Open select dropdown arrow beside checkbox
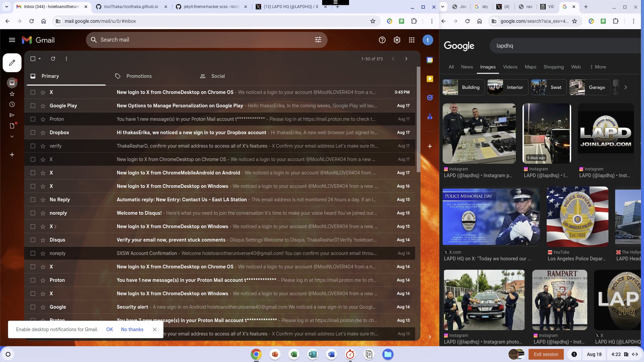The width and height of the screenshot is (644, 362). pyautogui.click(x=40, y=59)
